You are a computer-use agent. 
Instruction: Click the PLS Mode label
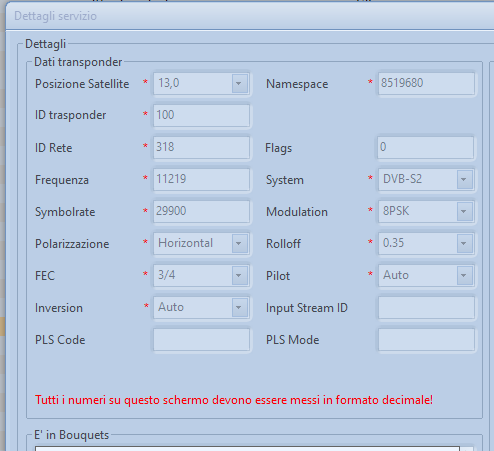coord(292,340)
